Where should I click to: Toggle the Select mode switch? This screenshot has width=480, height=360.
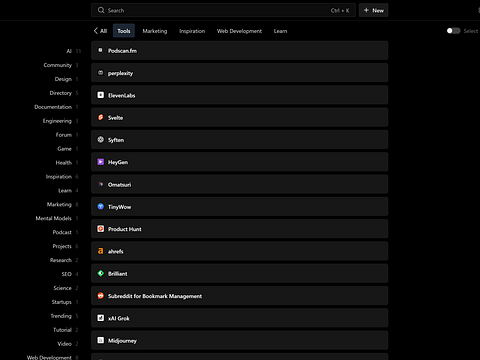(x=453, y=31)
